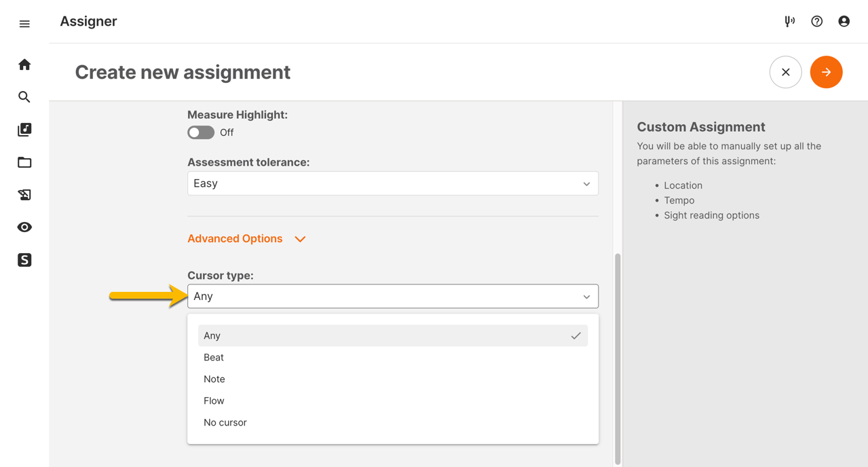Open the user account icon
The width and height of the screenshot is (868, 467).
point(844,22)
